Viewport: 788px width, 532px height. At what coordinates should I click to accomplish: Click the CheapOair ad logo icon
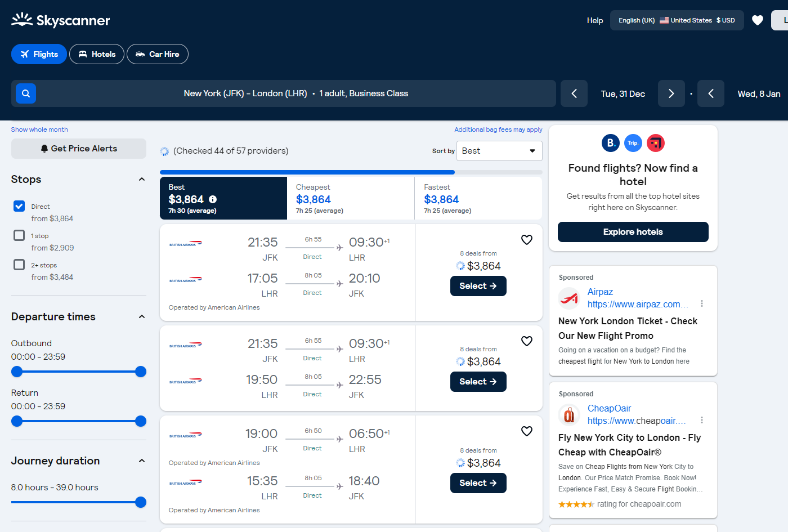click(x=569, y=415)
